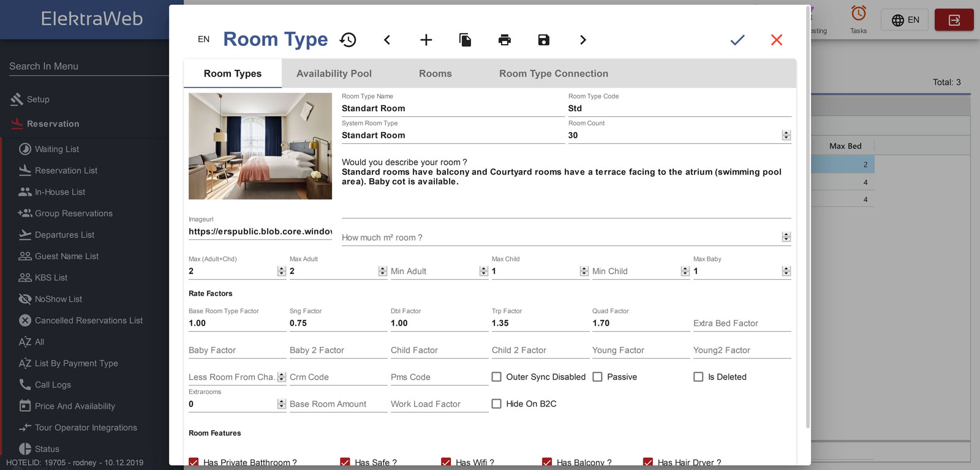Uncheck Has Hair Dryer feature
This screenshot has width=980, height=470.
click(x=648, y=462)
